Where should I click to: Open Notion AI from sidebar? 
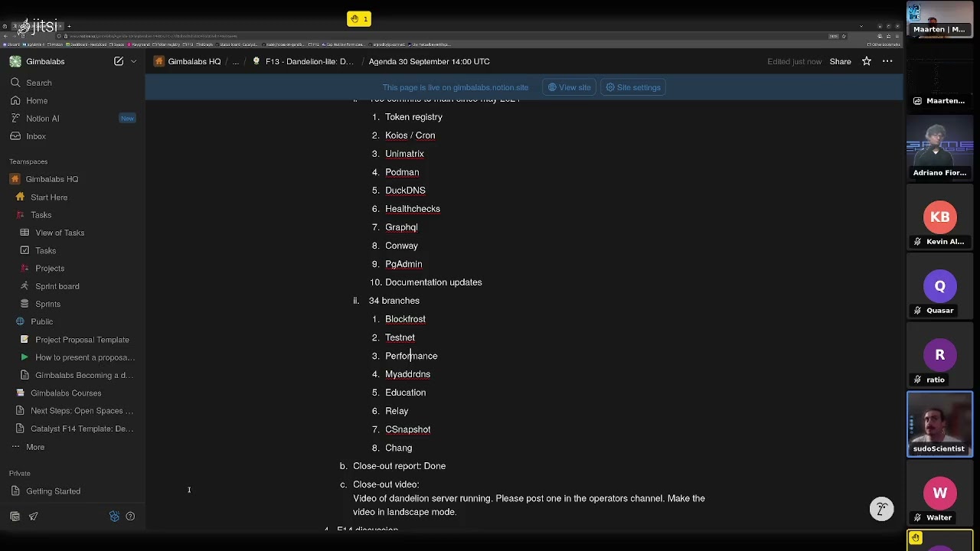(x=42, y=119)
